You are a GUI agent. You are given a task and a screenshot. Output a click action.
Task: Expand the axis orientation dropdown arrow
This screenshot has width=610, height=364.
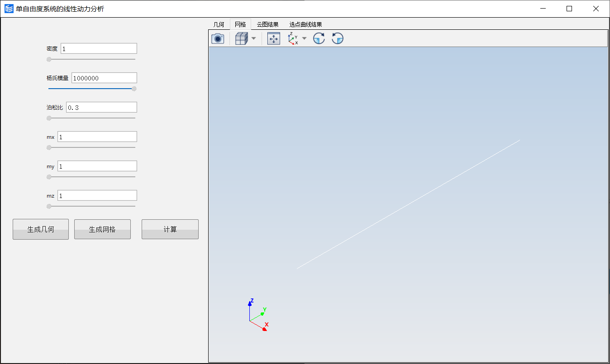click(304, 39)
